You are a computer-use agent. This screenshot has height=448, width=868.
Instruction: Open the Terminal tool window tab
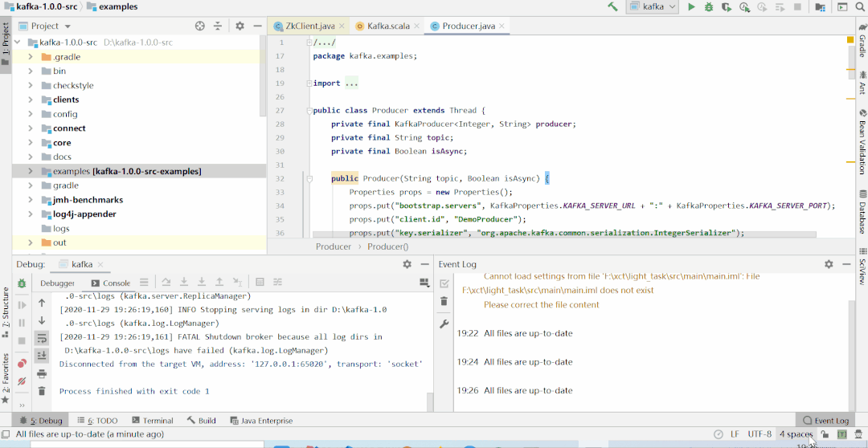click(x=153, y=421)
